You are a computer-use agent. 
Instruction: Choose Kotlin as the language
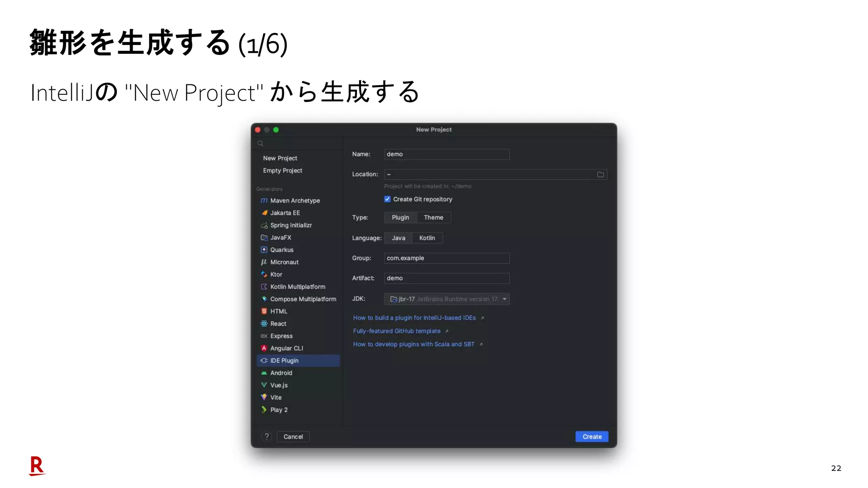point(427,238)
